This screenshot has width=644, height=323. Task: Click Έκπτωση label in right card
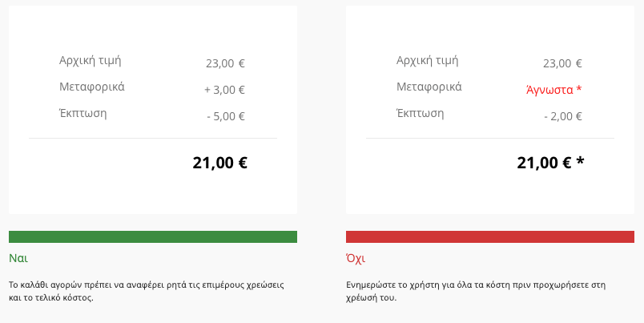(x=421, y=114)
